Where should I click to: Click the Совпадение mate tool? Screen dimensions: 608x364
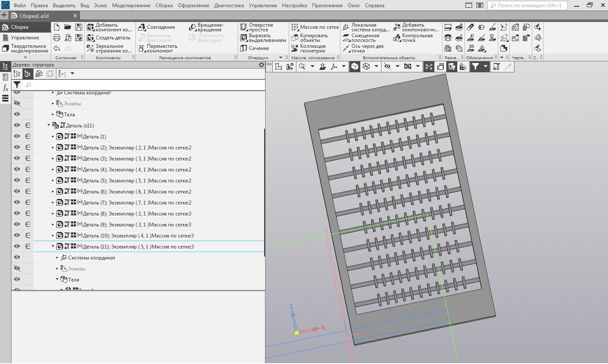click(x=157, y=27)
